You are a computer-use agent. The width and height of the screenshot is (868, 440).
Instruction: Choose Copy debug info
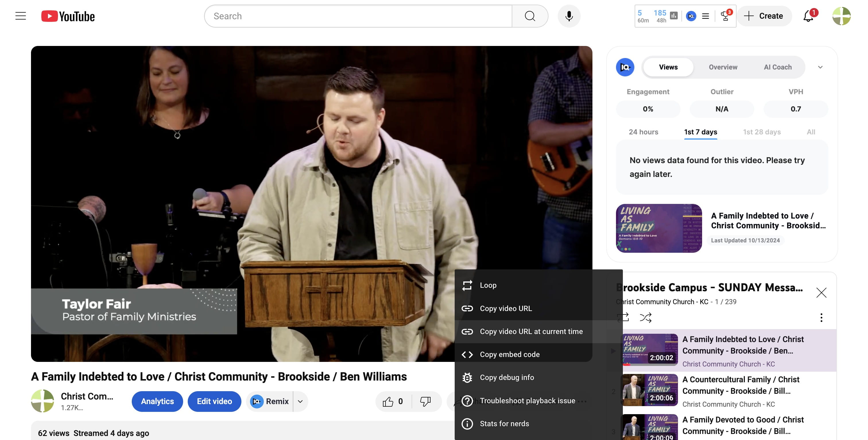click(538, 378)
